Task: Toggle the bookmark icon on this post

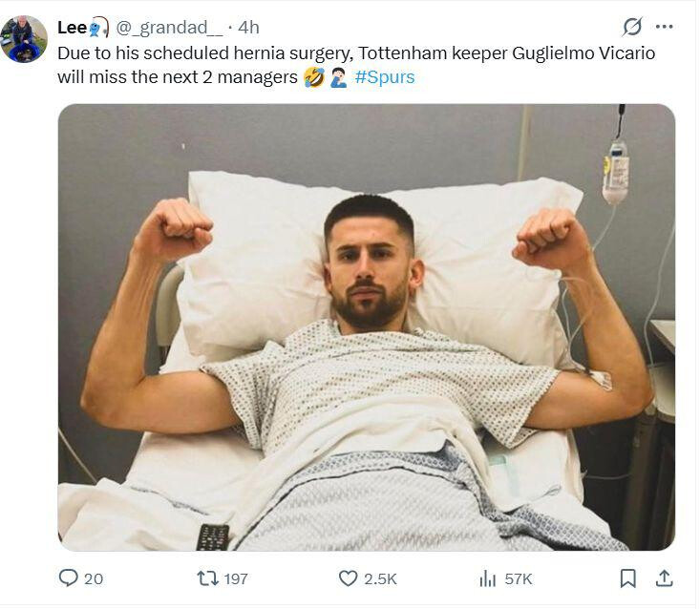Action: pos(627,578)
